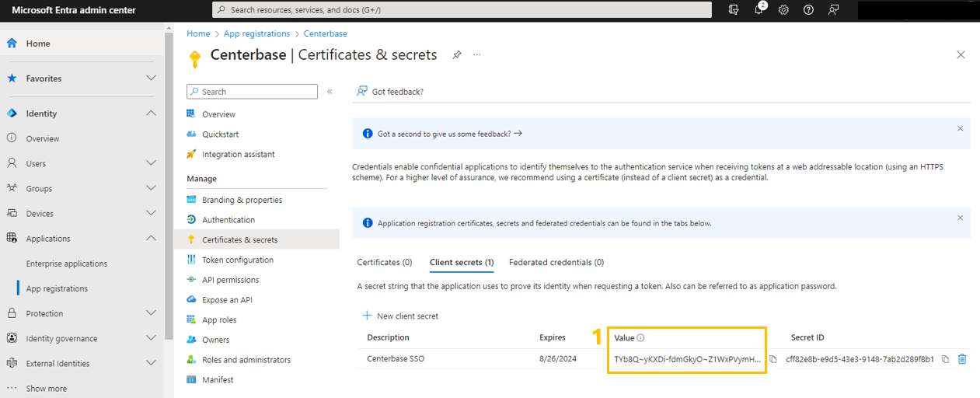
Task: Click the Home house icon in sidebar
Action: pos(12,44)
